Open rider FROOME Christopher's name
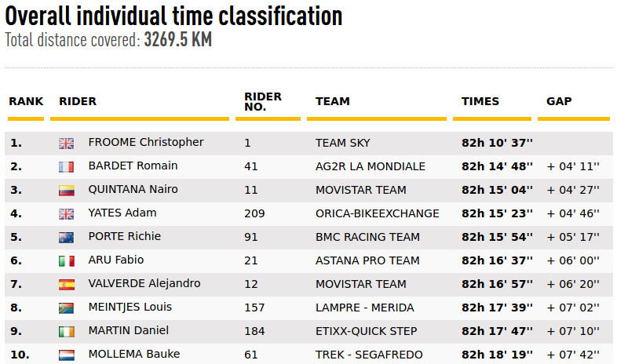The width and height of the screenshot is (617, 364). (146, 142)
